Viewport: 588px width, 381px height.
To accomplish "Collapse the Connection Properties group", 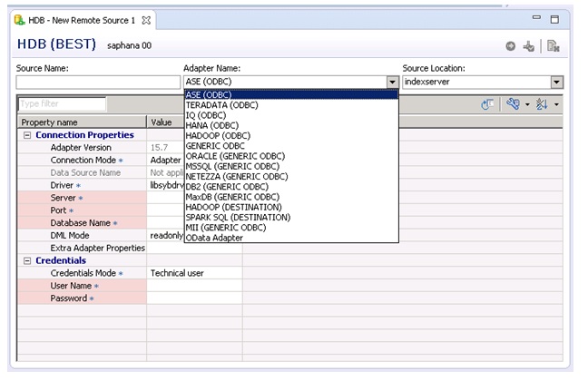I will (x=27, y=135).
